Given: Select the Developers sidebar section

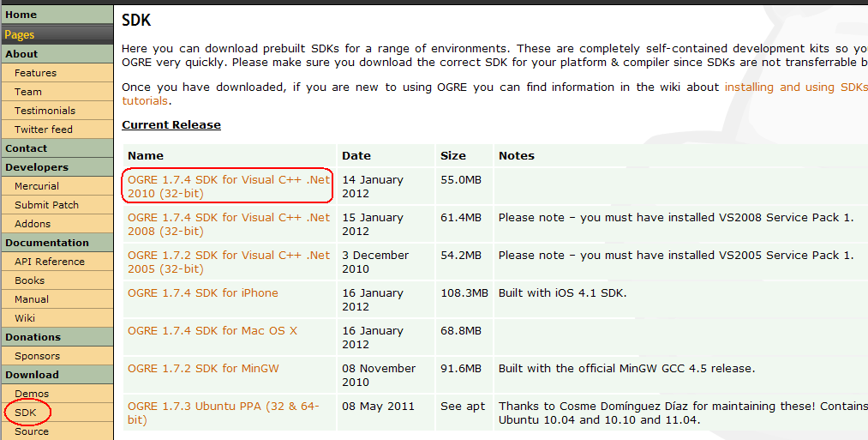Looking at the screenshot, I should tap(57, 166).
